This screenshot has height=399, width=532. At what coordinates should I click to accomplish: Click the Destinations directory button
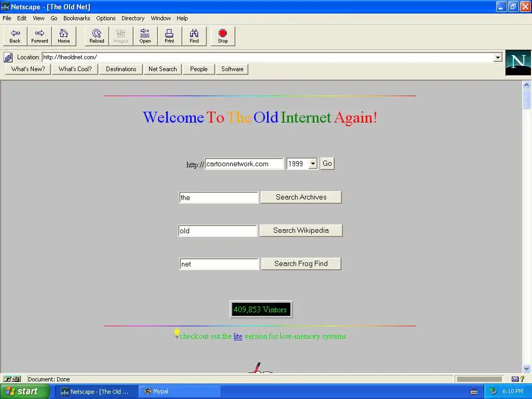coord(121,69)
